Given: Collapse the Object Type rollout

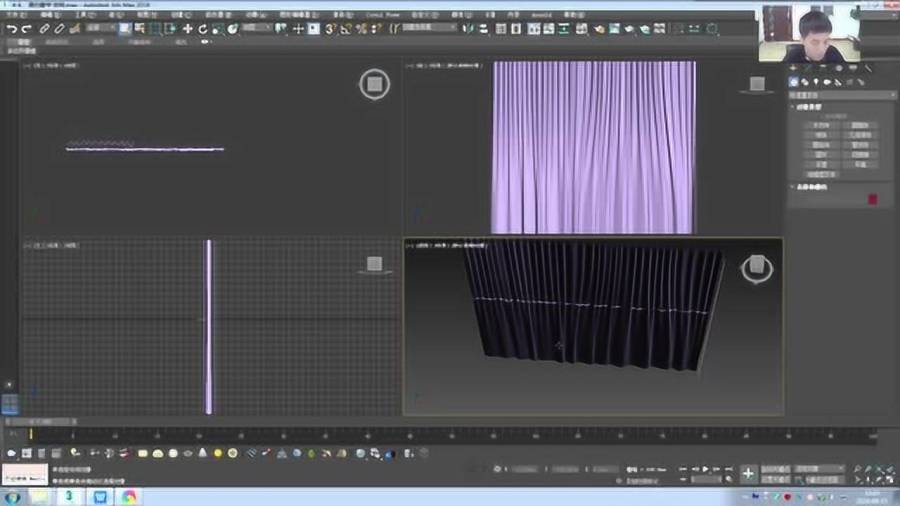Looking at the screenshot, I should point(808,107).
